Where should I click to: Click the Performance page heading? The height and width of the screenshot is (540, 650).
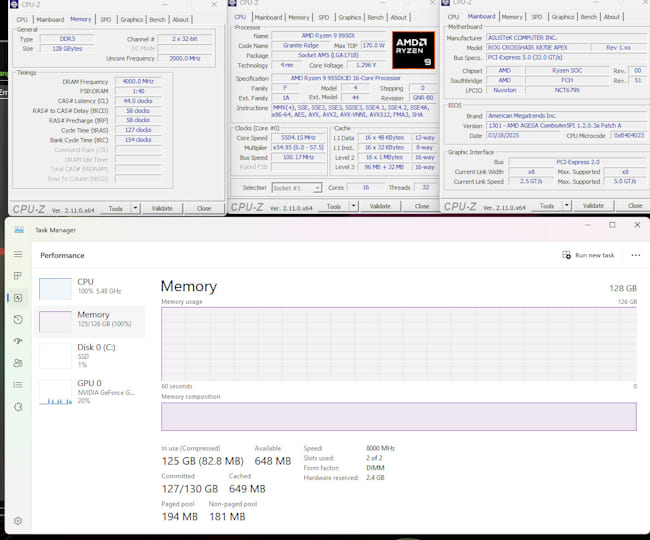tap(62, 255)
